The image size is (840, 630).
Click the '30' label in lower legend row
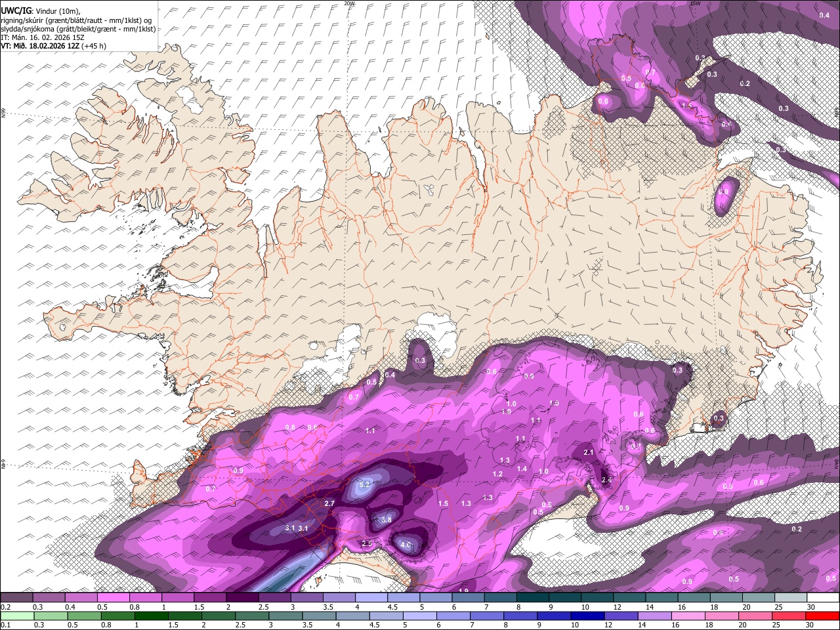[810, 625]
